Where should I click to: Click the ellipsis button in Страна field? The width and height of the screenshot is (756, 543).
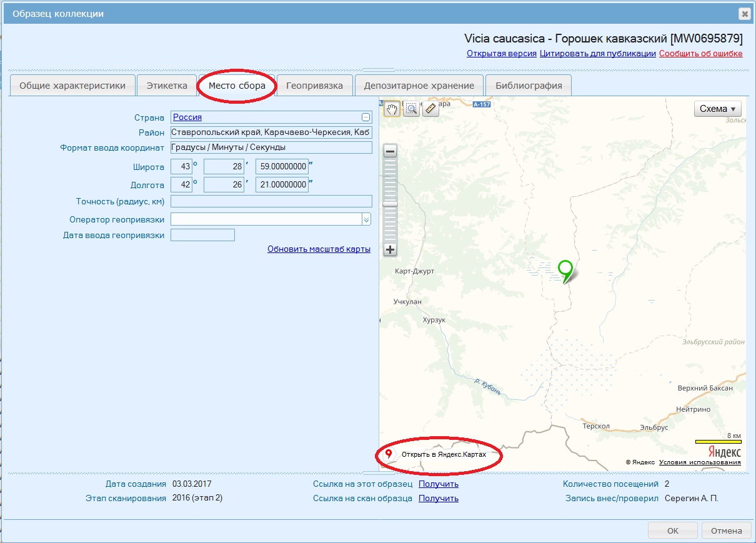[366, 117]
